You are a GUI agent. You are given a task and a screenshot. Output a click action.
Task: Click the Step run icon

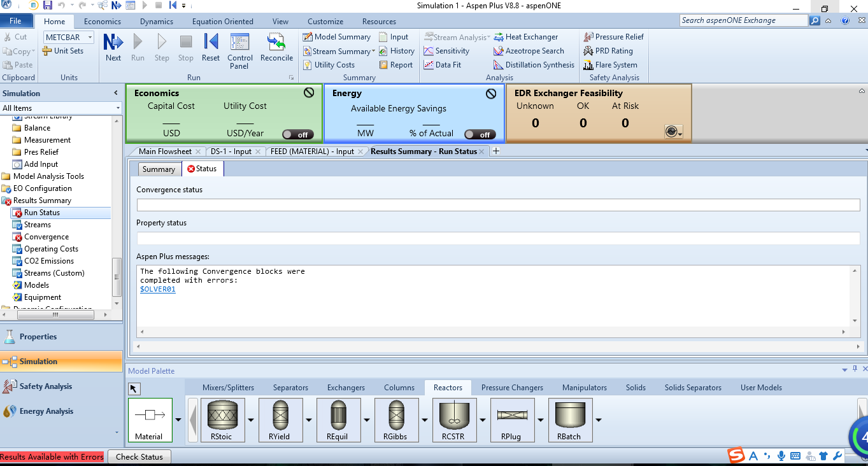pyautogui.click(x=162, y=48)
